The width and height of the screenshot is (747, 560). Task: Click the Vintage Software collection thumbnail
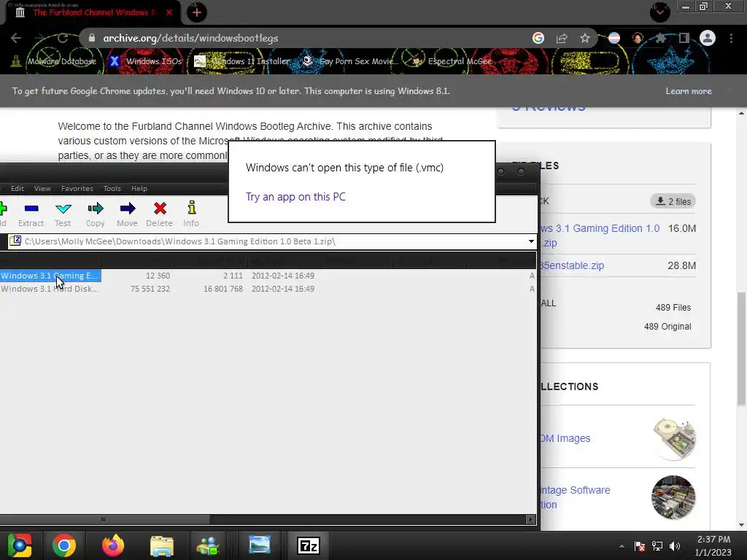point(673,497)
